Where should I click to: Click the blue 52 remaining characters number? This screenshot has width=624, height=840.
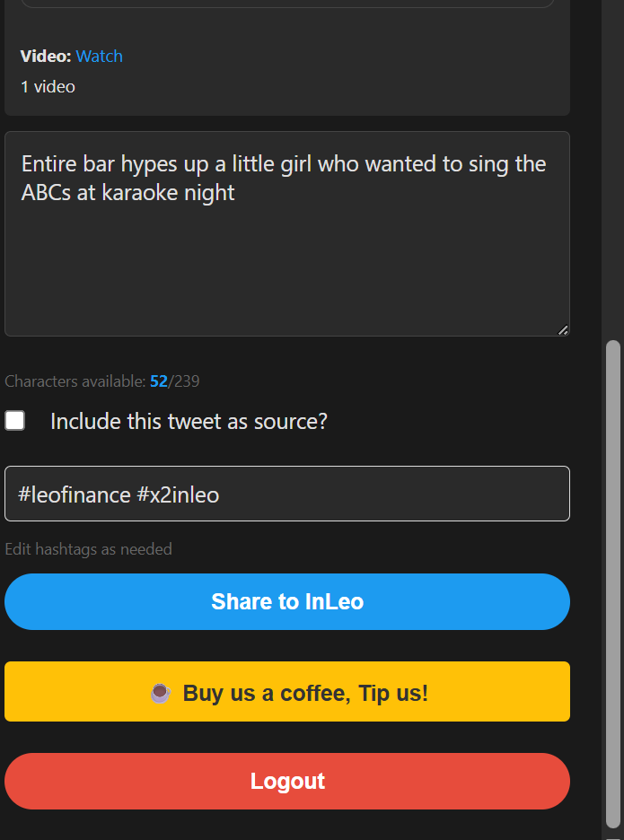(x=158, y=381)
